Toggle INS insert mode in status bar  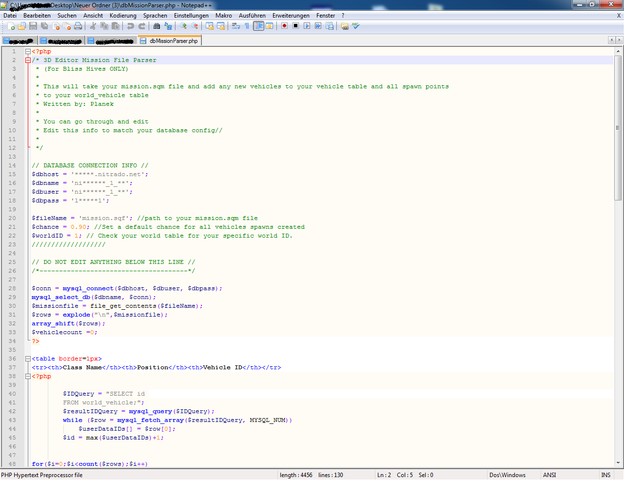point(606,475)
